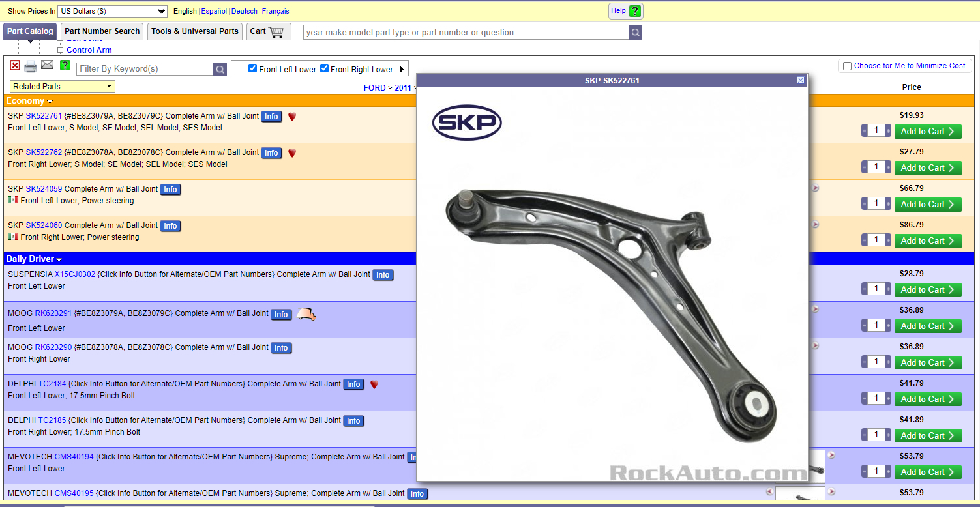Image resolution: width=980 pixels, height=507 pixels.
Task: Toggle the Front Left Lower checkbox
Action: click(253, 68)
